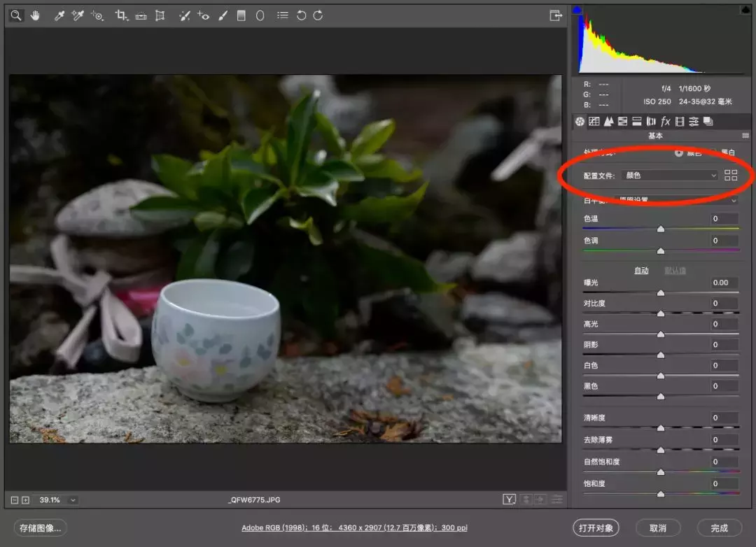The width and height of the screenshot is (756, 547).
Task: Toggle highlight clipping warning in histogram
Action: 745,10
